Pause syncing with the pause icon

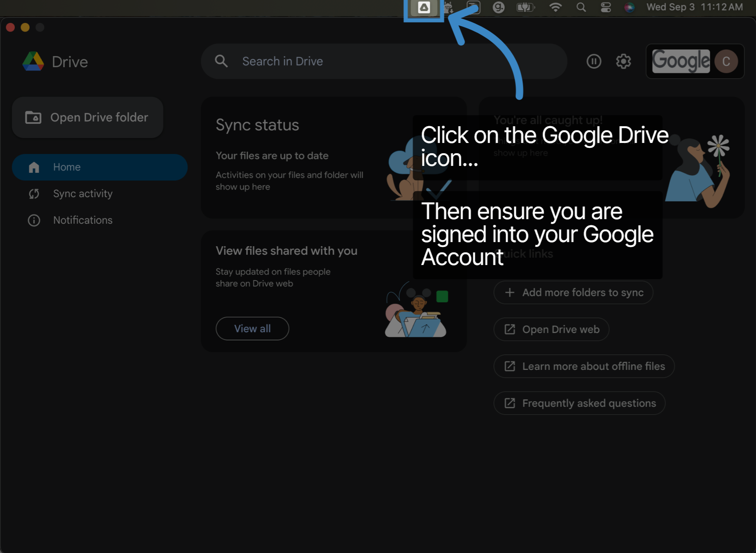pos(594,61)
